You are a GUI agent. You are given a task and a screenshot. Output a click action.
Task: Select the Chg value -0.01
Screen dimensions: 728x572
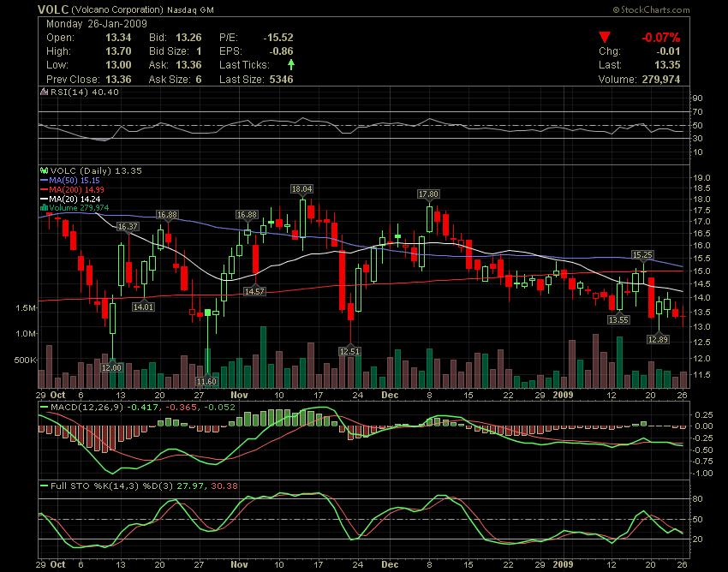[667, 51]
